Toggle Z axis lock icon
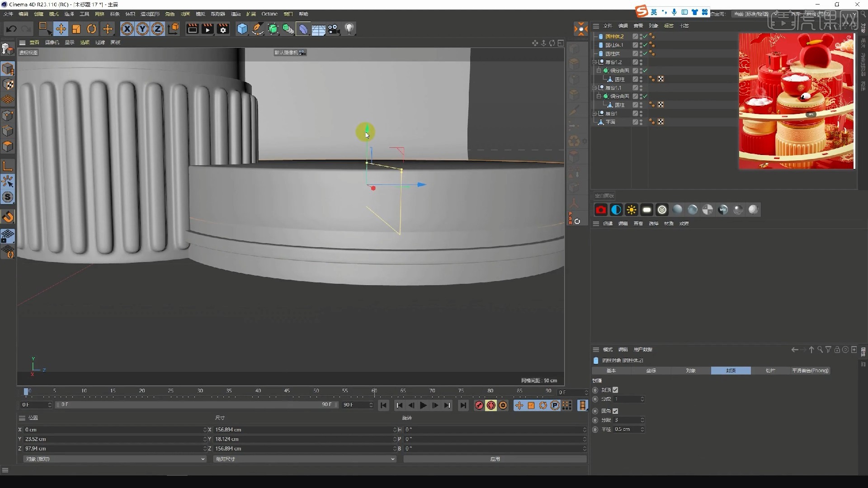 [157, 29]
